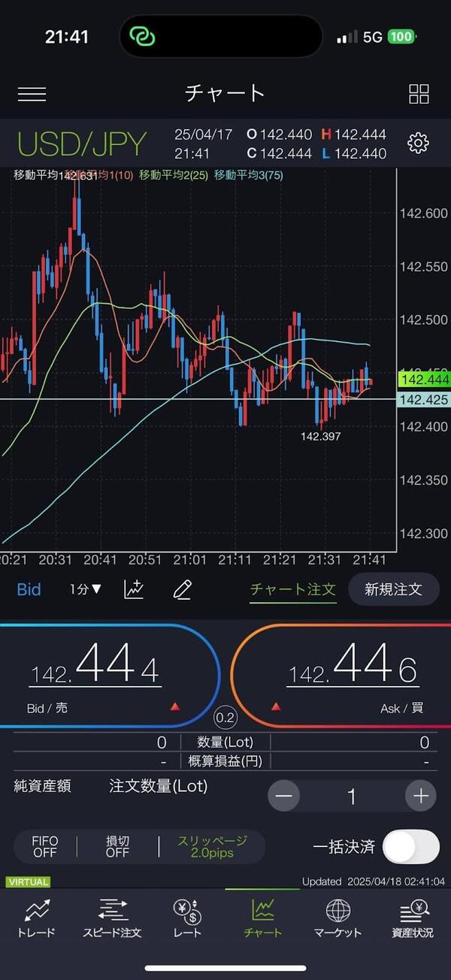
Task: Toggle 損切 OFF setting
Action: 117,847
